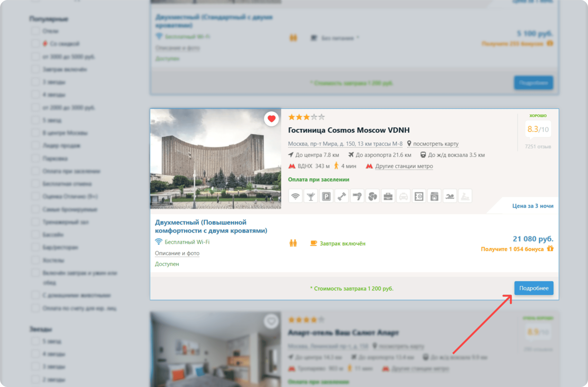Open the Гостиница Cosmos Moscow VDNH title

pos(349,130)
